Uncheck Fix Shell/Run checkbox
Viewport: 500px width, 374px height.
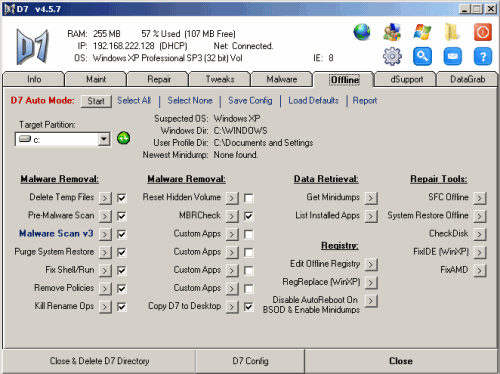click(122, 270)
